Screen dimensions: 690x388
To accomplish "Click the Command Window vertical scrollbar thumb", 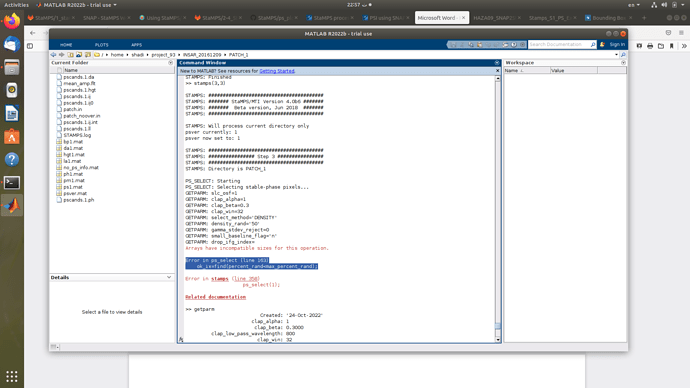I will coord(498,326).
